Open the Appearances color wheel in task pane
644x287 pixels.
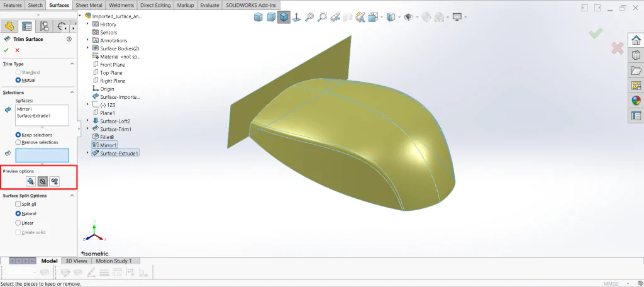636,101
